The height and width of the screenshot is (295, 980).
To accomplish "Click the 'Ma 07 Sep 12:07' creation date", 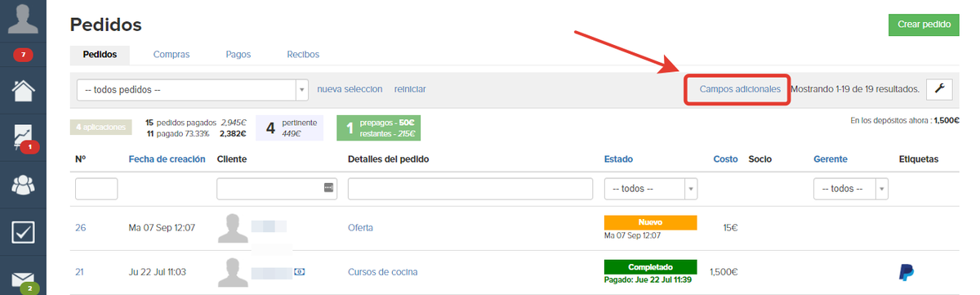I will click(162, 228).
